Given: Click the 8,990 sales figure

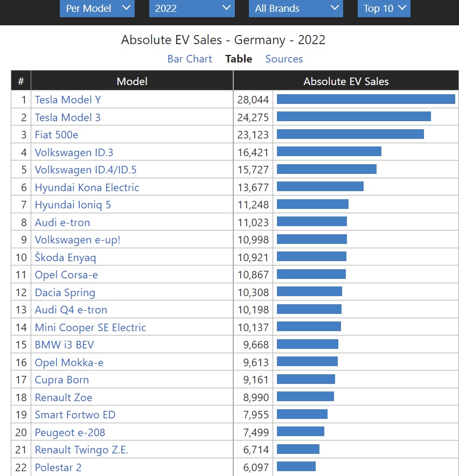Looking at the screenshot, I should [x=256, y=397].
